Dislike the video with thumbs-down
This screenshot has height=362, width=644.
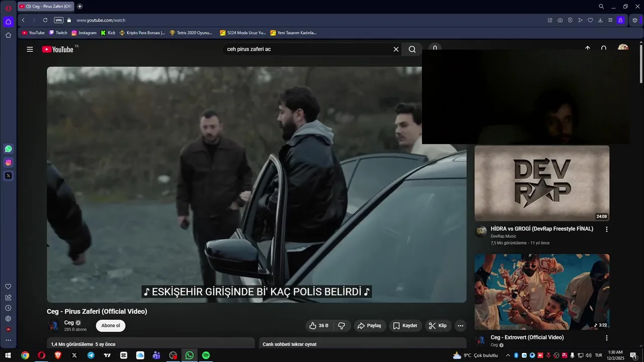pos(342,326)
